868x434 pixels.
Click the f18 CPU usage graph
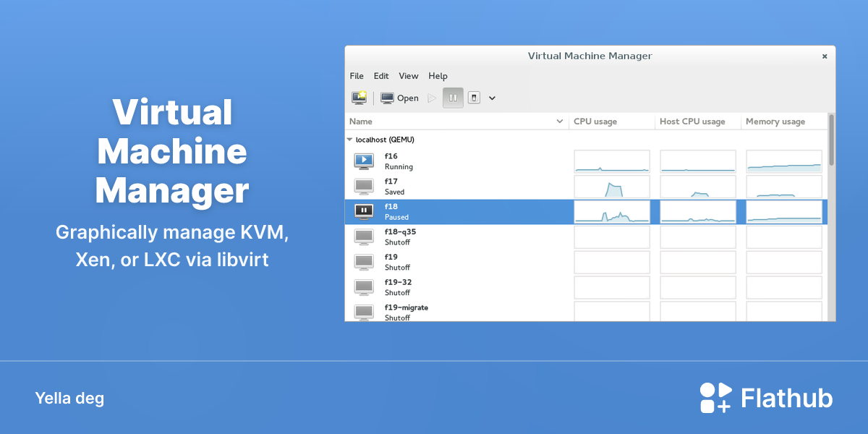coord(612,212)
